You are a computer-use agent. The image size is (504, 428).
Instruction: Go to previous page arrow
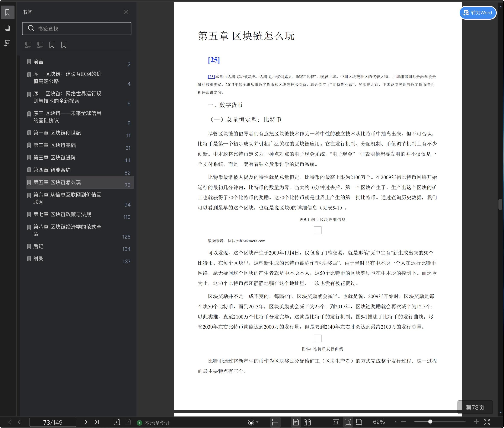[x=20, y=422]
